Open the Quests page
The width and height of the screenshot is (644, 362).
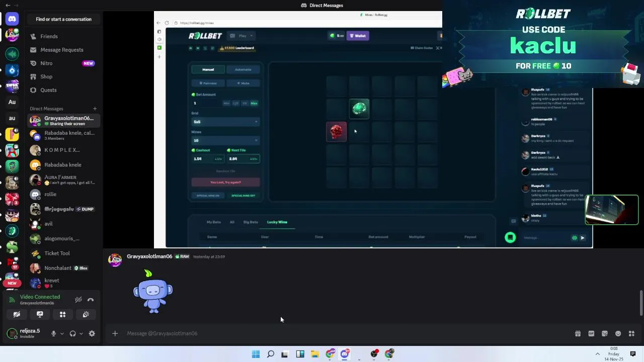pyautogui.click(x=63, y=90)
